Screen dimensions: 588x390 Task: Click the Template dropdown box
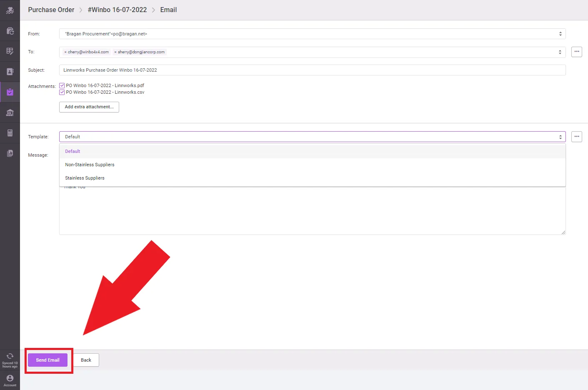click(x=312, y=137)
